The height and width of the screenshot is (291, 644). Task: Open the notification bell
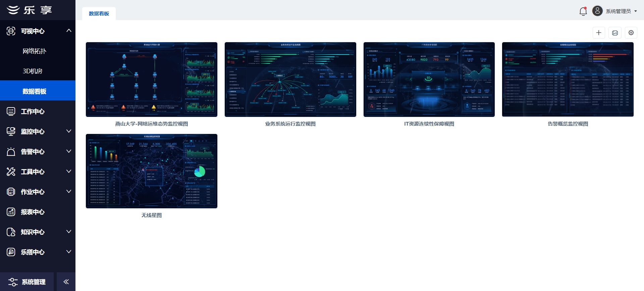(x=583, y=11)
